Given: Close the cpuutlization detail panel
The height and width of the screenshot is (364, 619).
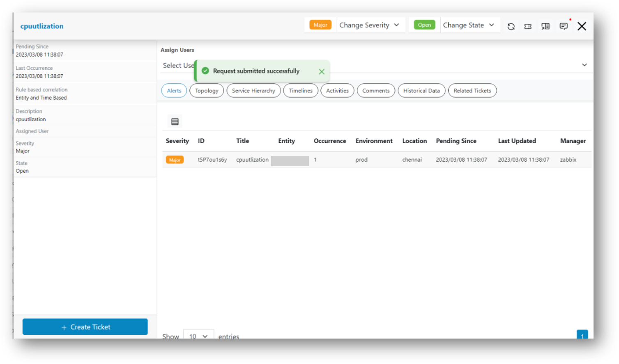Looking at the screenshot, I should pyautogui.click(x=582, y=26).
